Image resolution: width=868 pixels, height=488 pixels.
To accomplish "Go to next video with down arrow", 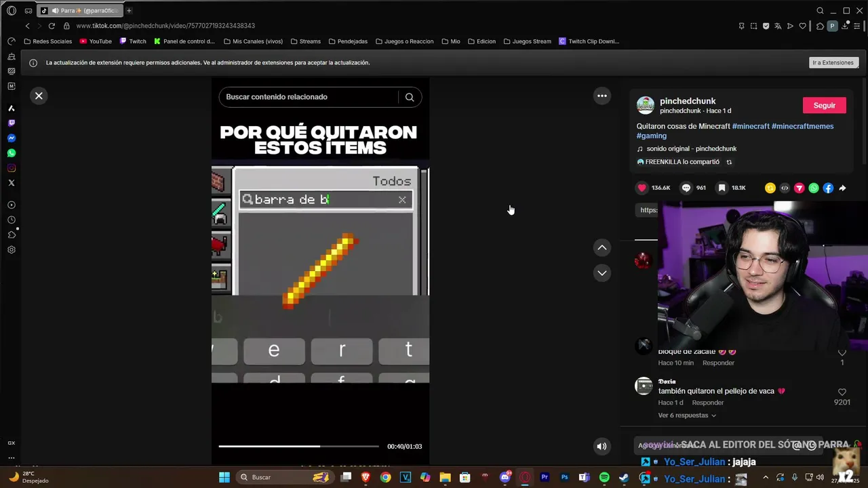I will click(x=601, y=273).
